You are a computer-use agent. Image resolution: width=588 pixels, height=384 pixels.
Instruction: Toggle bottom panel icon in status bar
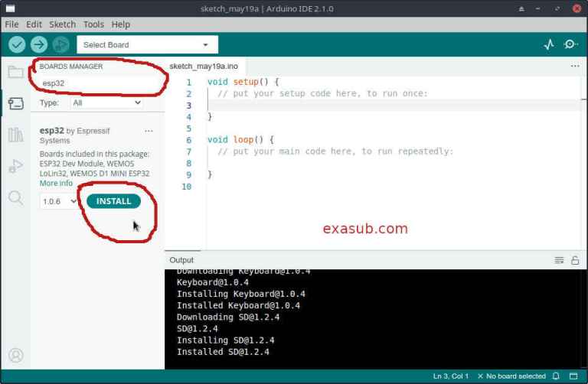[x=573, y=376]
